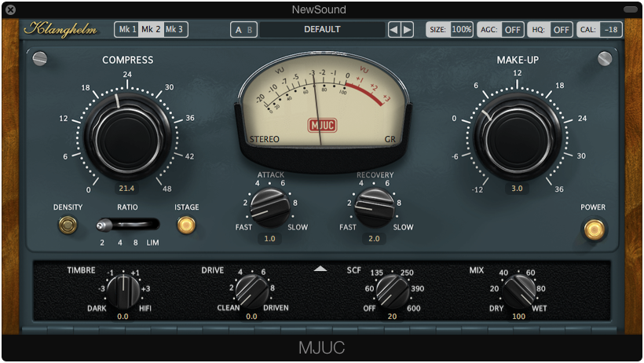Set ratio to LIM
This screenshot has width=644, height=363.
[x=152, y=243]
